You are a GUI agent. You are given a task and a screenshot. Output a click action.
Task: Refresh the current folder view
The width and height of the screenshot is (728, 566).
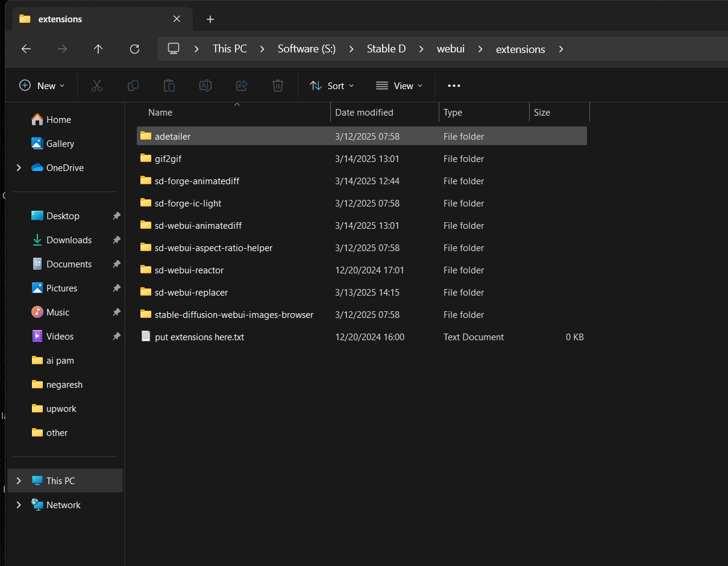(135, 49)
